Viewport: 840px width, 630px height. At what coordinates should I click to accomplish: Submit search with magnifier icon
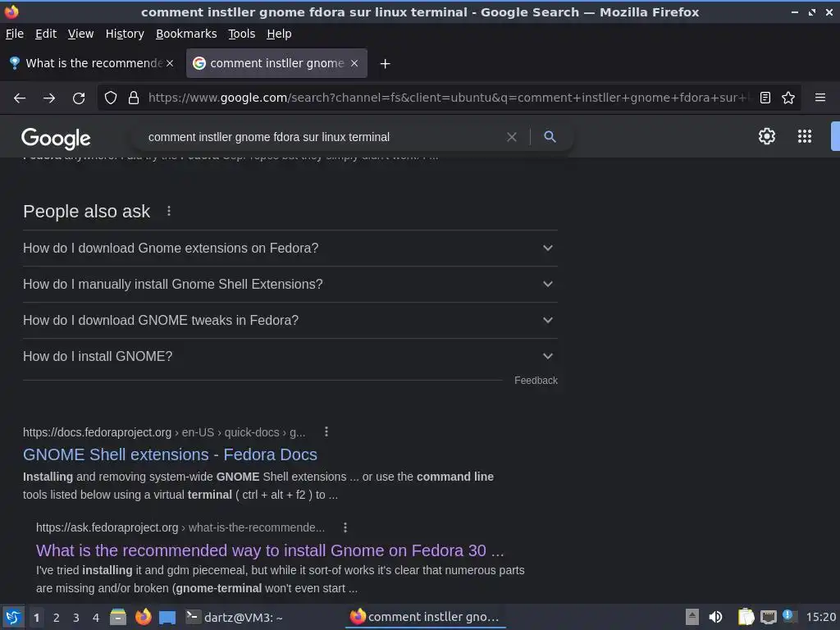550,137
